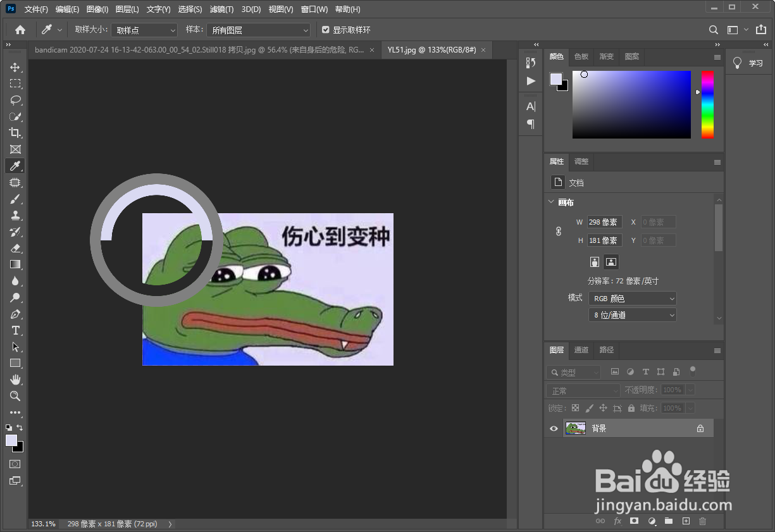The width and height of the screenshot is (775, 532).
Task: Add layer mask icon
Action: click(x=634, y=521)
